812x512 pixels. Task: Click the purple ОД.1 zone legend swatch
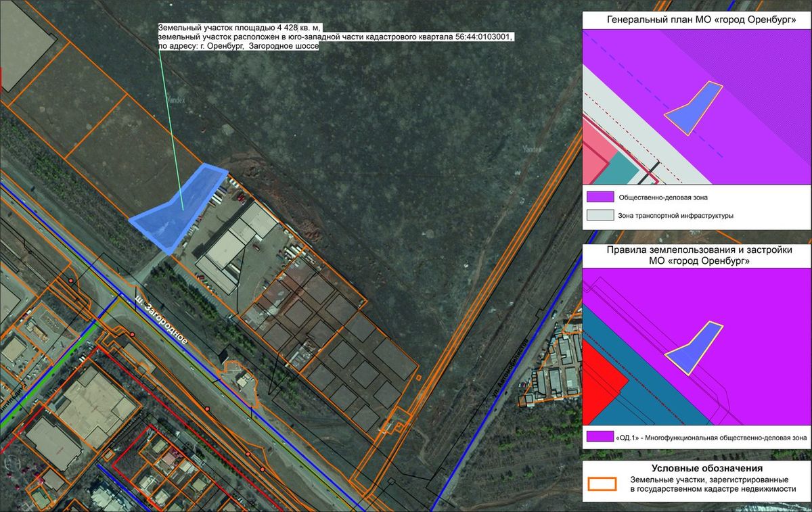click(x=599, y=438)
